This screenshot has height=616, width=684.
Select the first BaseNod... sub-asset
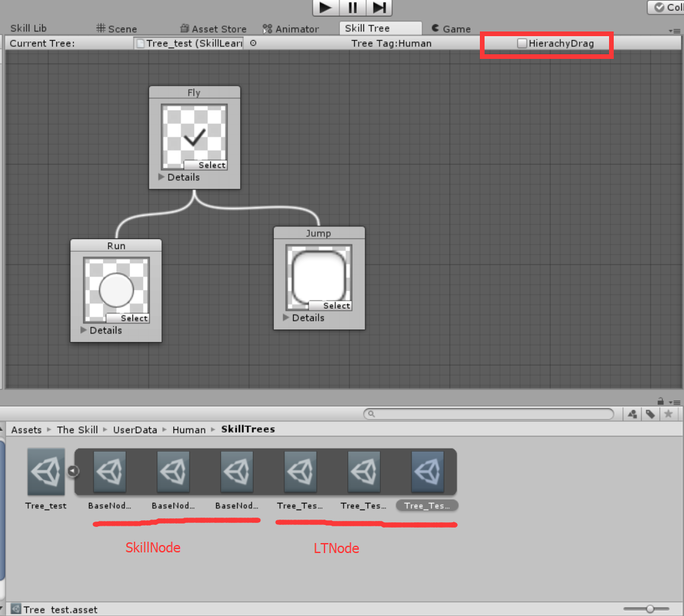point(110,471)
